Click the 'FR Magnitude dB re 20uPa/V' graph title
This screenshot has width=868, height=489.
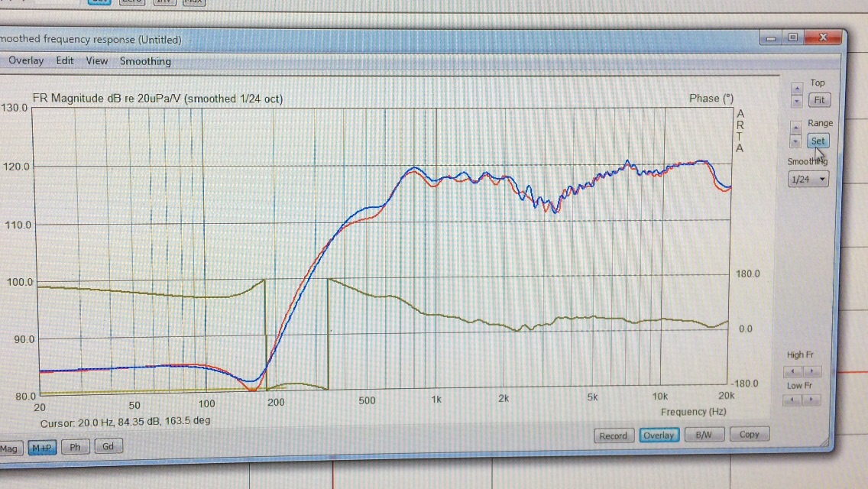[106, 99]
